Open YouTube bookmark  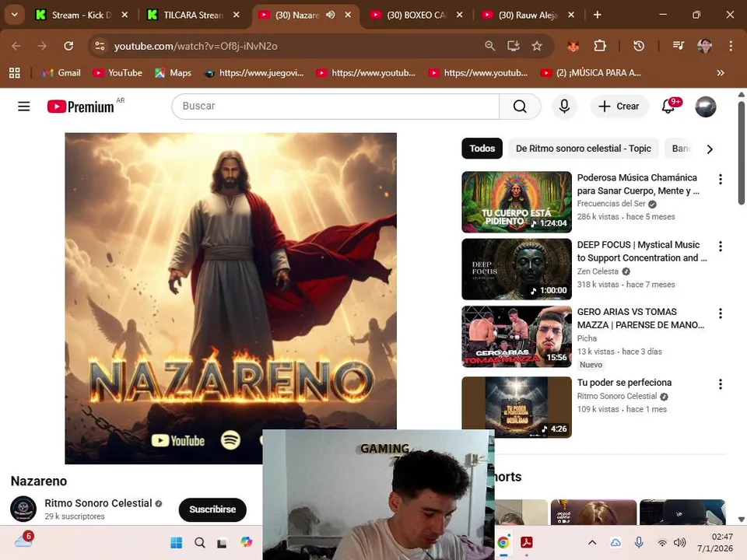(x=117, y=73)
